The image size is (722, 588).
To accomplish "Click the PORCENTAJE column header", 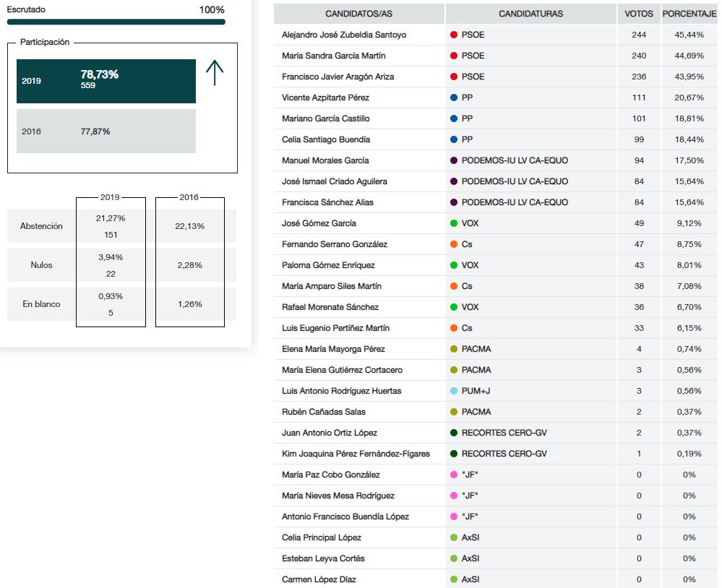I will tap(689, 14).
